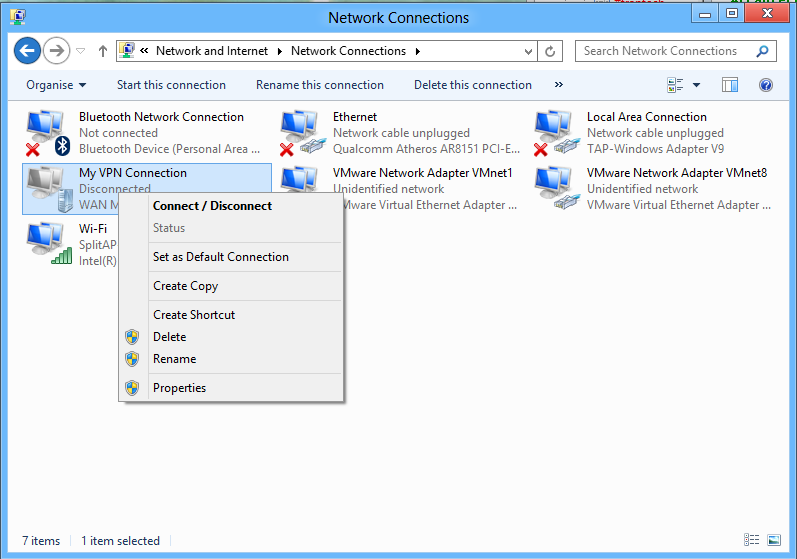
Task: Open the address bar history dropdown
Action: click(x=529, y=51)
